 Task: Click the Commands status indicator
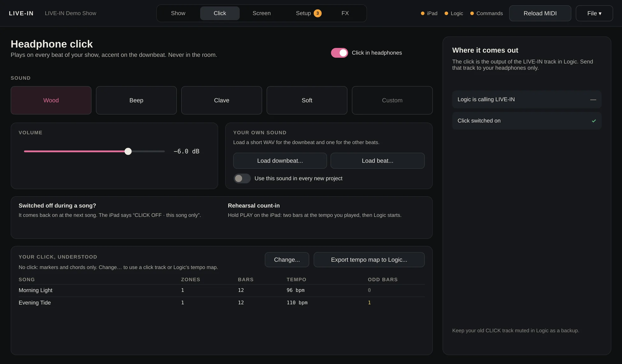pyautogui.click(x=486, y=13)
